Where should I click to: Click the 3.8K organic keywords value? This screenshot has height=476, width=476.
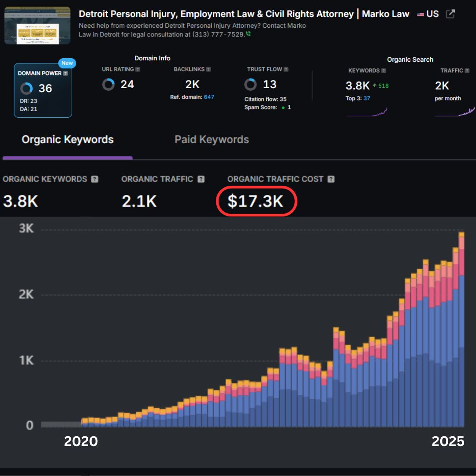point(21,201)
